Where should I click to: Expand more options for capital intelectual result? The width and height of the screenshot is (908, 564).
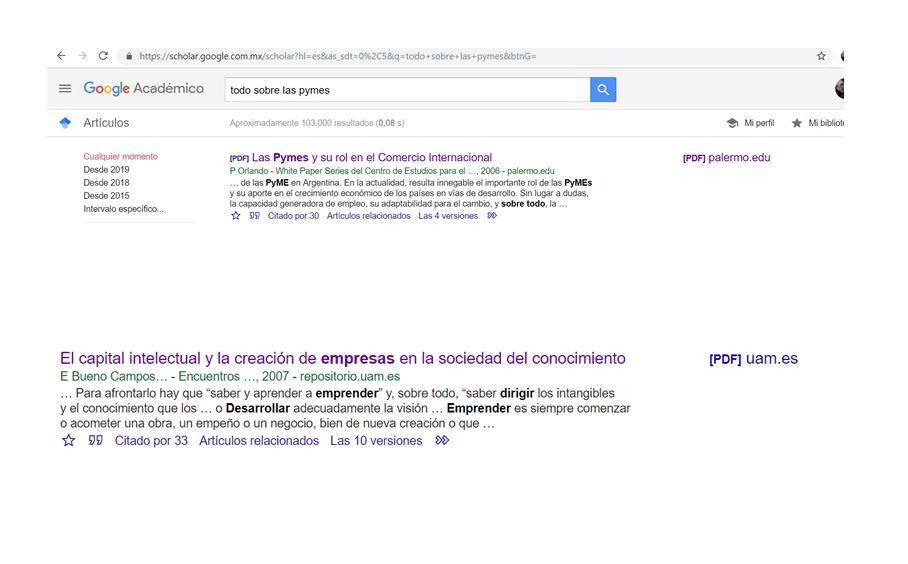point(442,441)
